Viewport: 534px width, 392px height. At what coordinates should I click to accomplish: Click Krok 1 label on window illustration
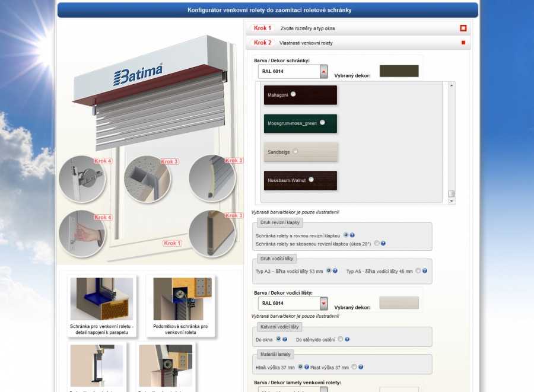(172, 243)
